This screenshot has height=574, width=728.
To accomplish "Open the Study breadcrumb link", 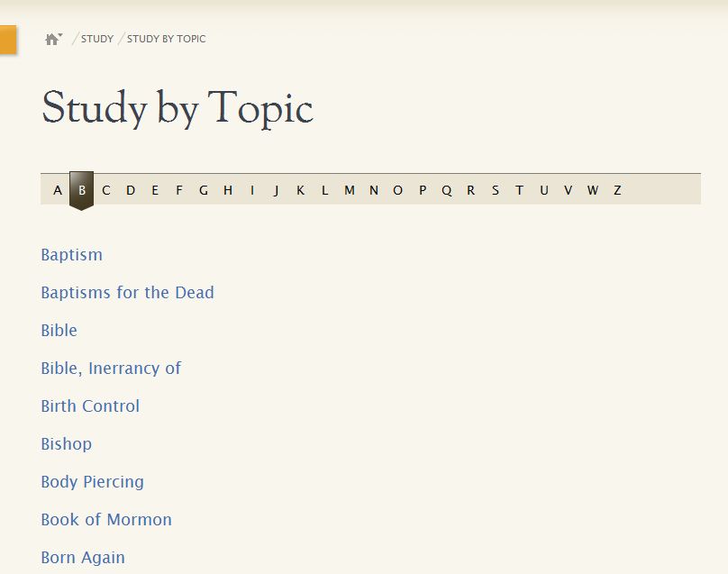I will [x=97, y=39].
